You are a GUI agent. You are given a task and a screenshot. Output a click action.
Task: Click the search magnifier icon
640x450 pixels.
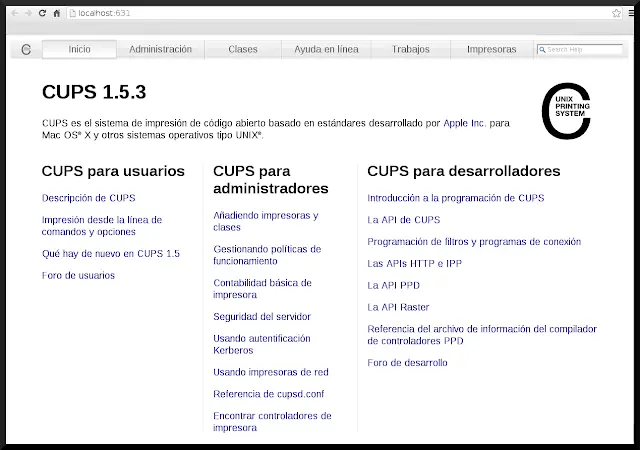coord(542,50)
